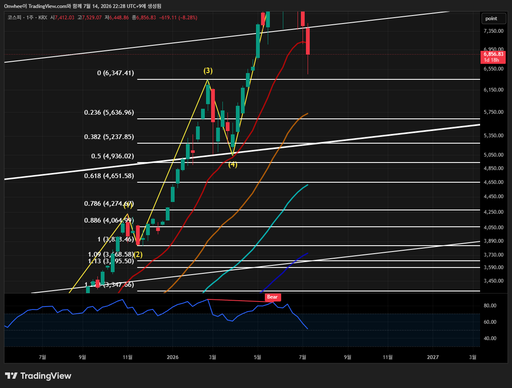The height and width of the screenshot is (388, 512).
Task: Click the red open value 7,412.03 in header
Action: coord(63,17)
